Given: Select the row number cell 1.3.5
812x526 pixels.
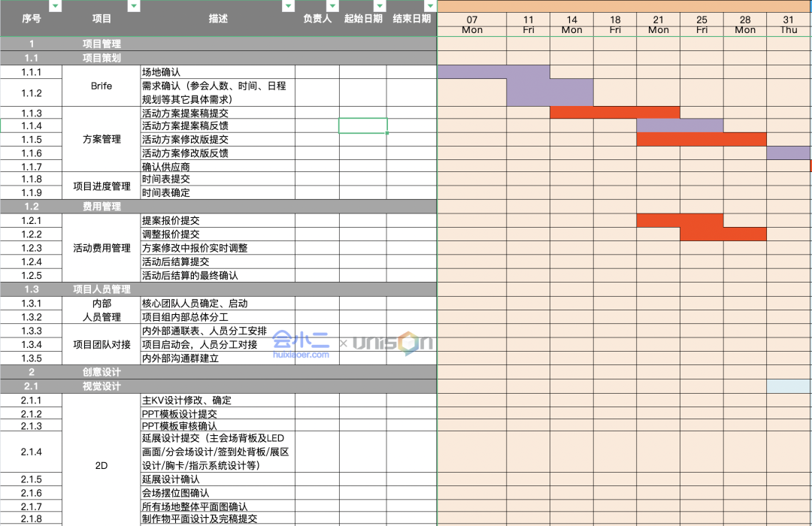Looking at the screenshot, I should (31, 358).
